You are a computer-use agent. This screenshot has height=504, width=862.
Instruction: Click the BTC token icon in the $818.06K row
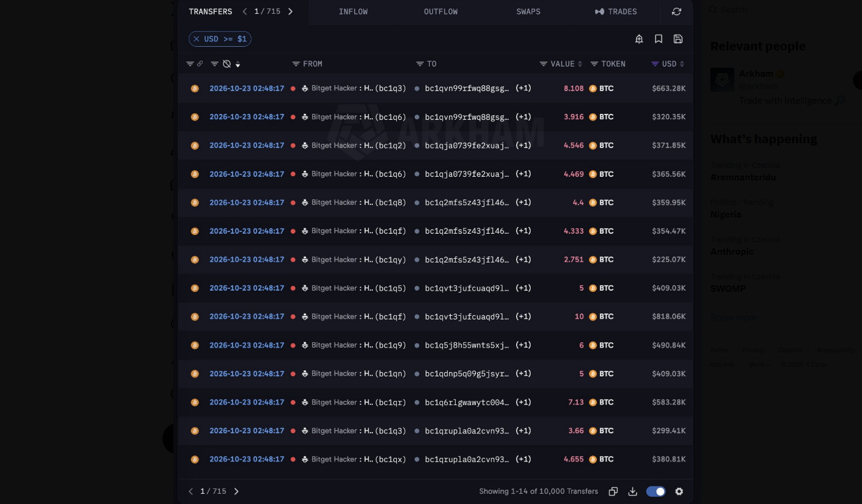click(593, 317)
